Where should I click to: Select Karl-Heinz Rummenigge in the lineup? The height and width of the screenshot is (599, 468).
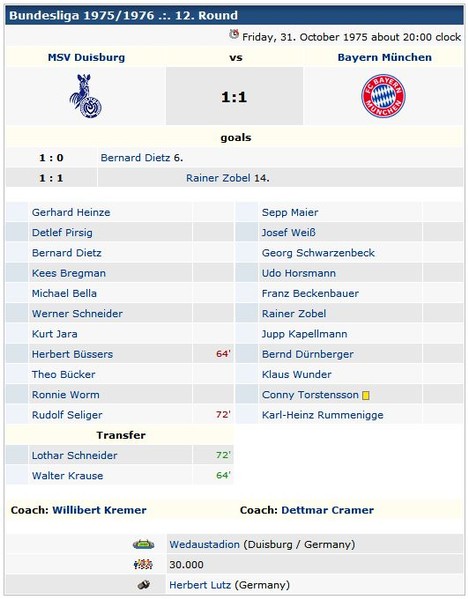coord(322,415)
